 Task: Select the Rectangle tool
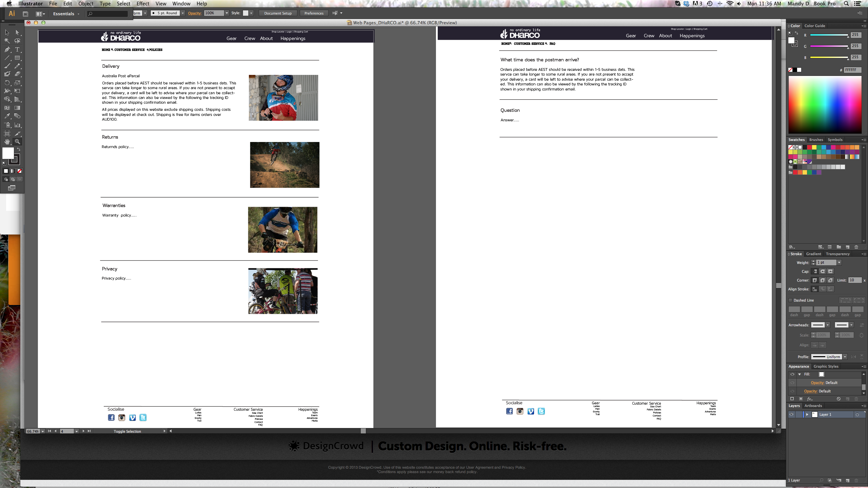[17, 58]
